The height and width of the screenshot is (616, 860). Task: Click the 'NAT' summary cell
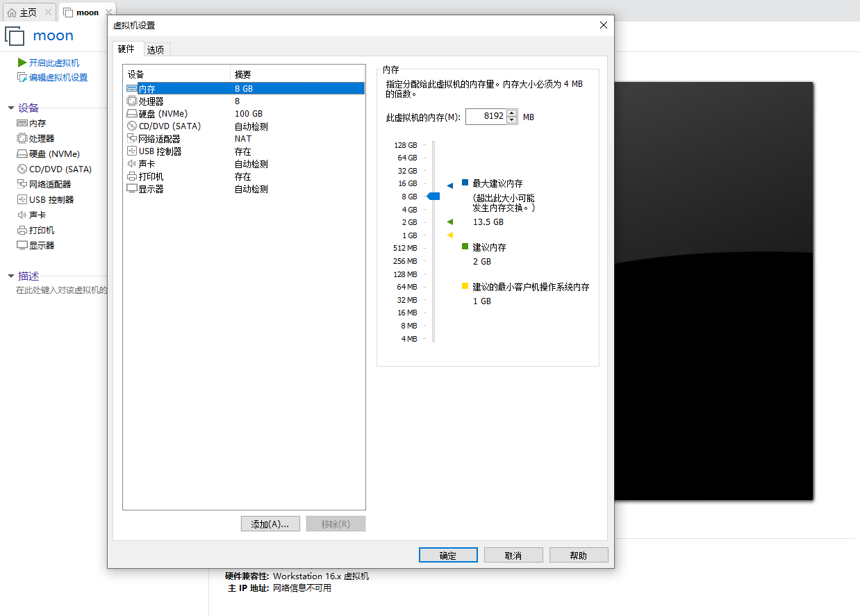click(243, 139)
